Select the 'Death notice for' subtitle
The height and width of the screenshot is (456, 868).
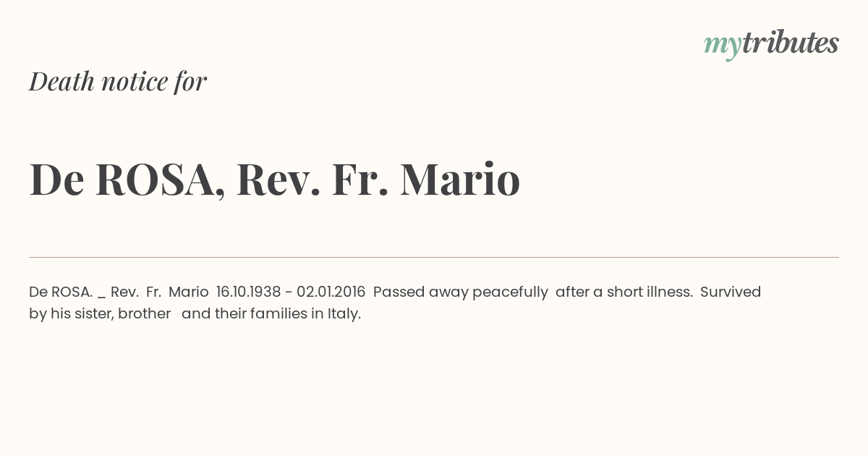click(x=118, y=81)
